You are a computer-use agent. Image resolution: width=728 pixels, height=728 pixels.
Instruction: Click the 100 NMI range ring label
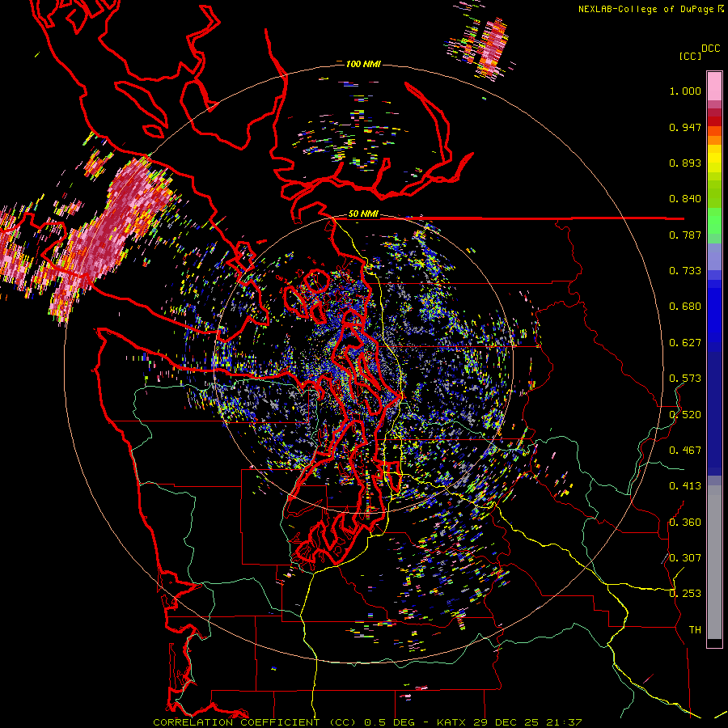363,64
